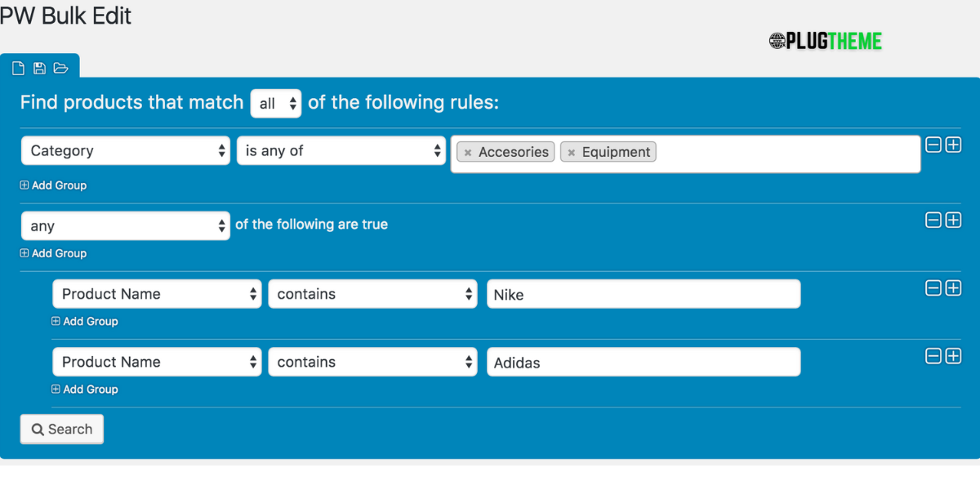Add a rule after the Adidas row via its plus icon

(x=953, y=356)
